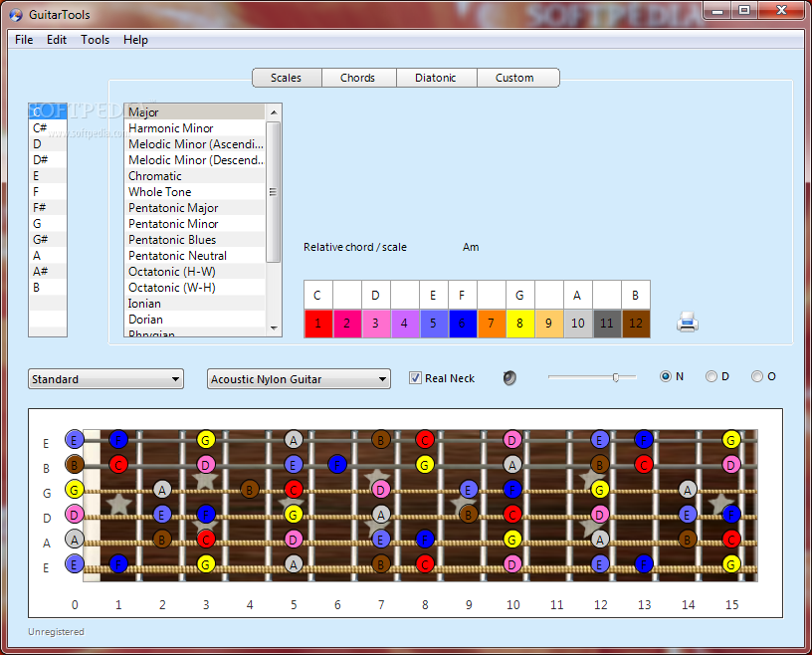Open the Edit menu
812x655 pixels.
point(57,40)
